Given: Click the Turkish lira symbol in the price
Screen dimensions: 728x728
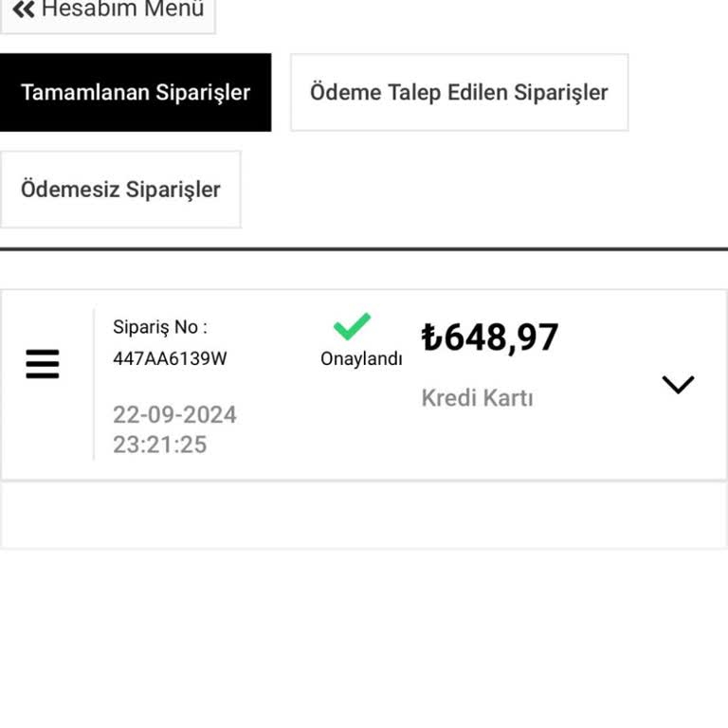Looking at the screenshot, I should pyautogui.click(x=431, y=337).
